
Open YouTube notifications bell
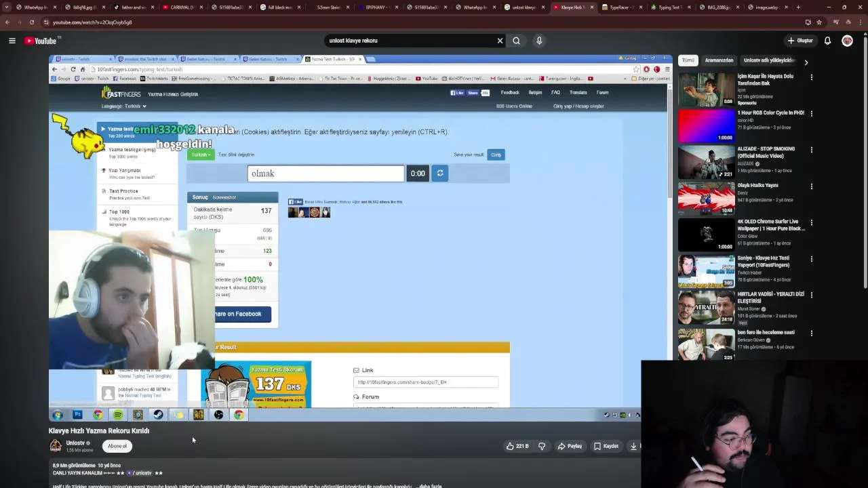tap(827, 41)
